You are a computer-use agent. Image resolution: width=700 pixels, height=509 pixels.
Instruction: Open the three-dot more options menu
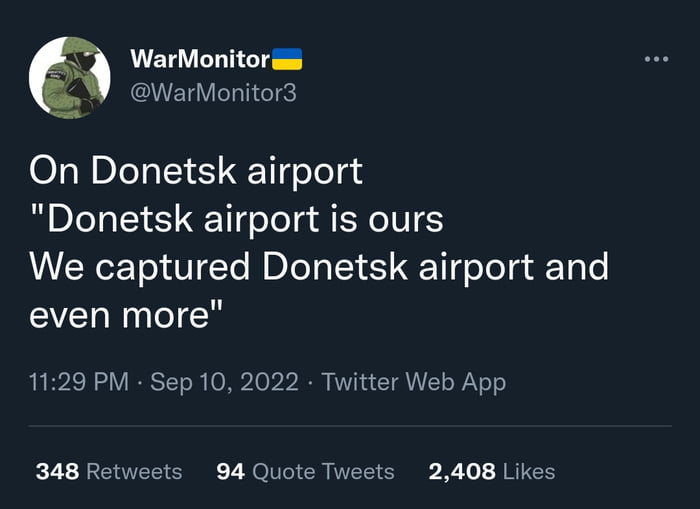click(656, 59)
